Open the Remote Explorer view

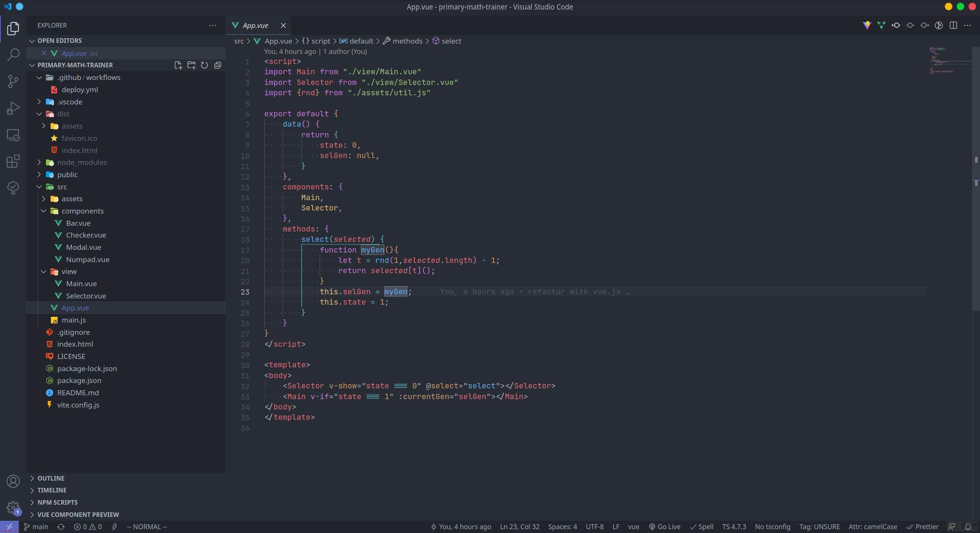point(13,135)
